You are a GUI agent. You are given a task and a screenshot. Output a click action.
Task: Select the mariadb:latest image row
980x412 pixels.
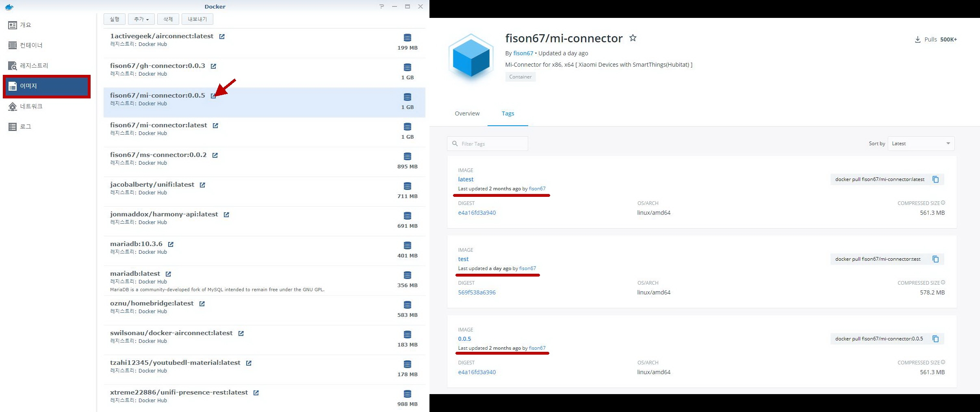[265, 281]
